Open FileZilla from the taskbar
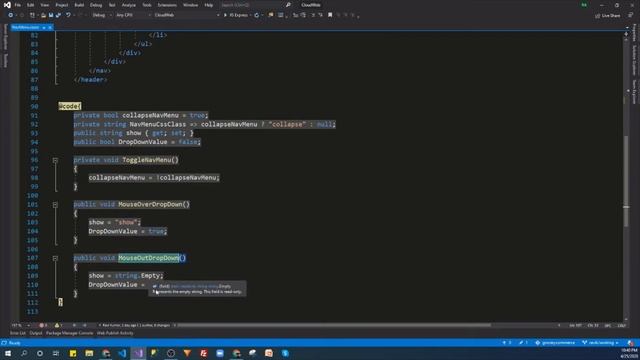640x360 pixels. 204,353
